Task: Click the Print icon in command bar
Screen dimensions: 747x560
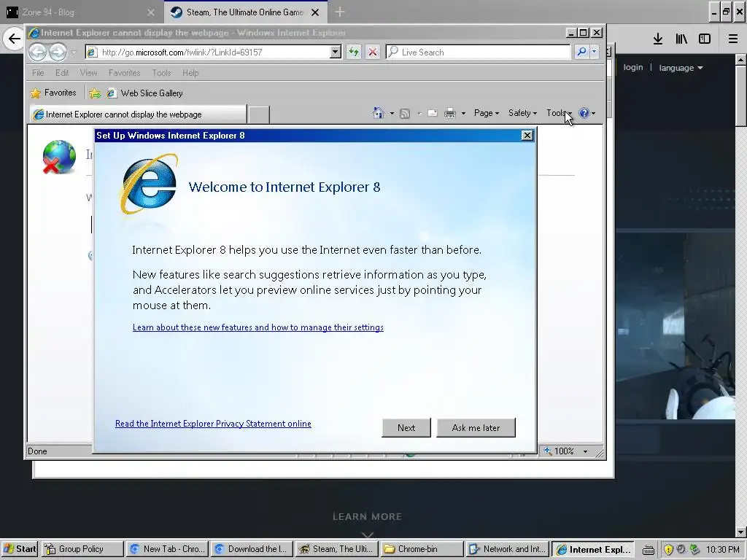Action: tap(449, 113)
